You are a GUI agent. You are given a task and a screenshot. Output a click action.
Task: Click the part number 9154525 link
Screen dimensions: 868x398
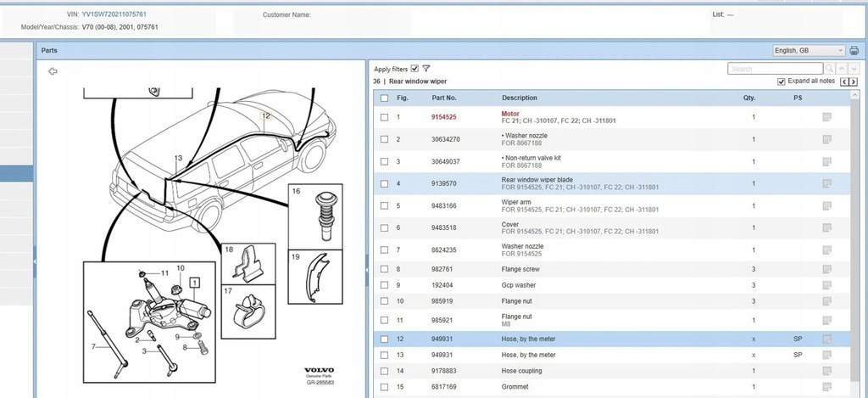coord(444,117)
